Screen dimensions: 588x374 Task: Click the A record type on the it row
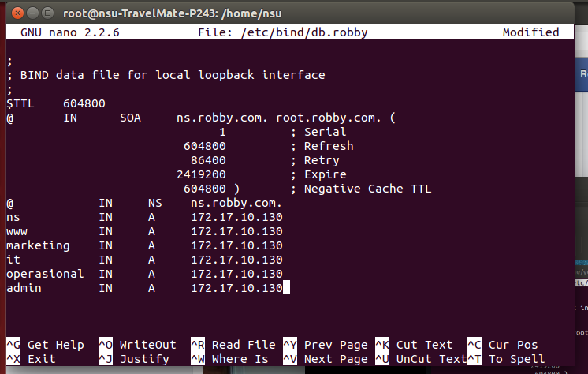[151, 260]
